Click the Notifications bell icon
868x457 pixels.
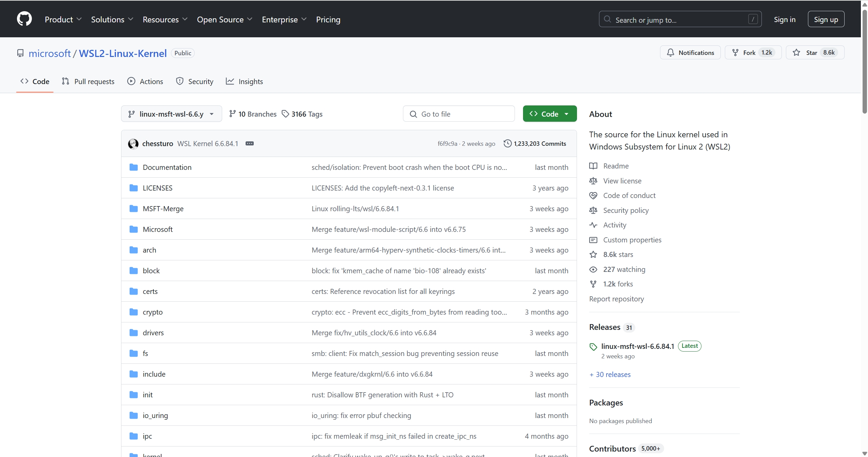(x=671, y=53)
